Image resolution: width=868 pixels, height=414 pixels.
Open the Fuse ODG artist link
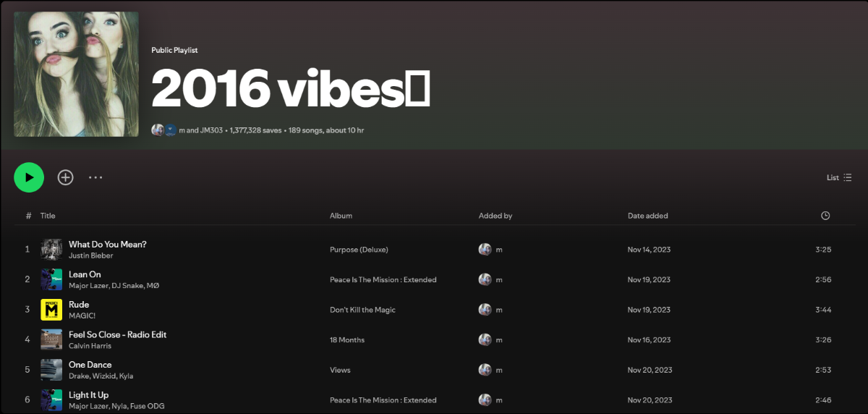[x=148, y=406]
